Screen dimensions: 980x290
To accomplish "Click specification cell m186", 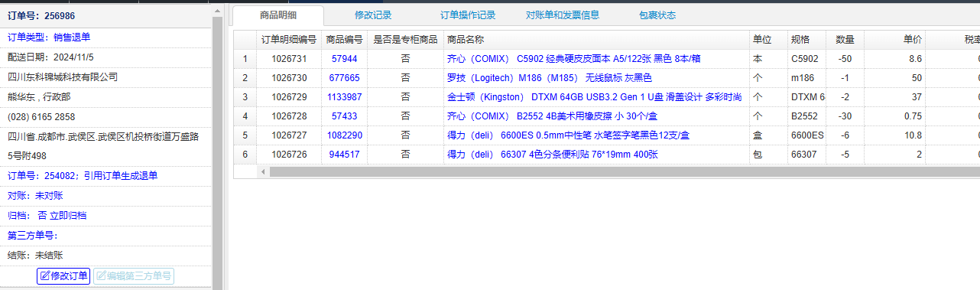I will (807, 78).
